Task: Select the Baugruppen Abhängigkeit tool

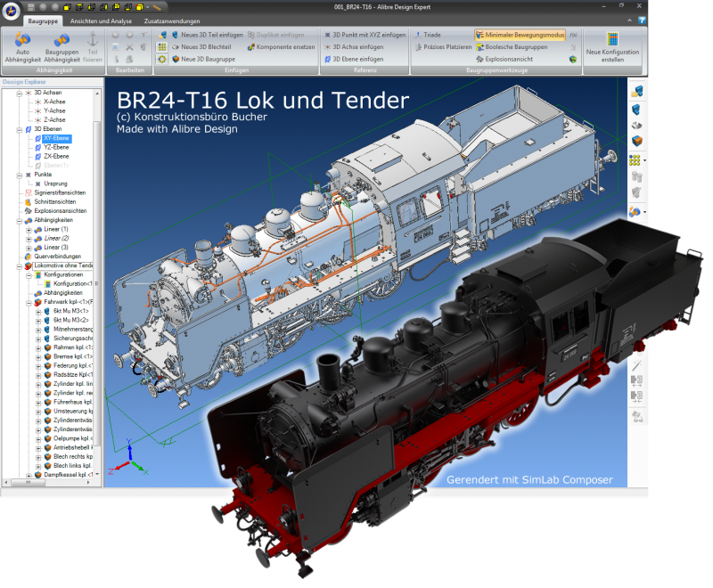Action: click(x=61, y=47)
